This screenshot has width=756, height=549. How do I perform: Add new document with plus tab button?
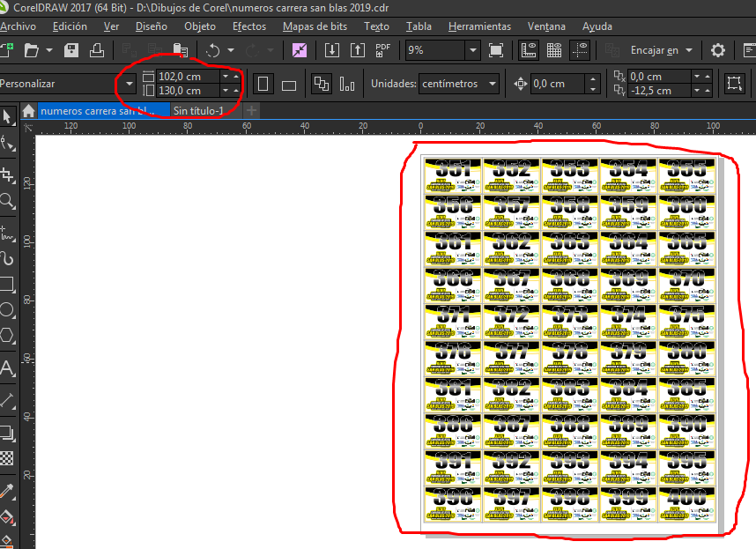(251, 111)
